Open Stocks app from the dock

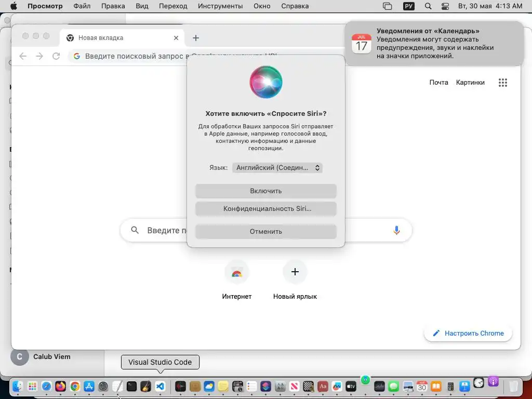pos(379,386)
